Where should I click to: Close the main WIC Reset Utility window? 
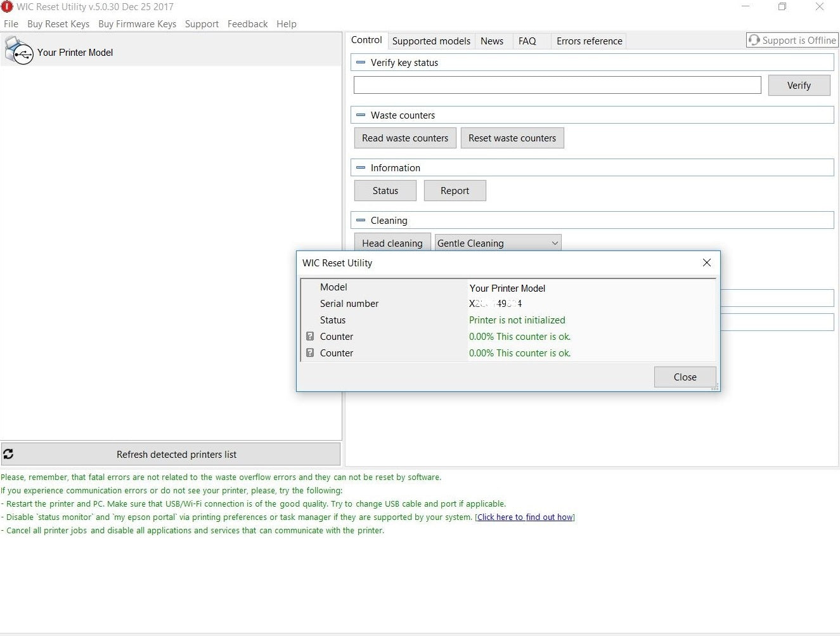coord(819,6)
